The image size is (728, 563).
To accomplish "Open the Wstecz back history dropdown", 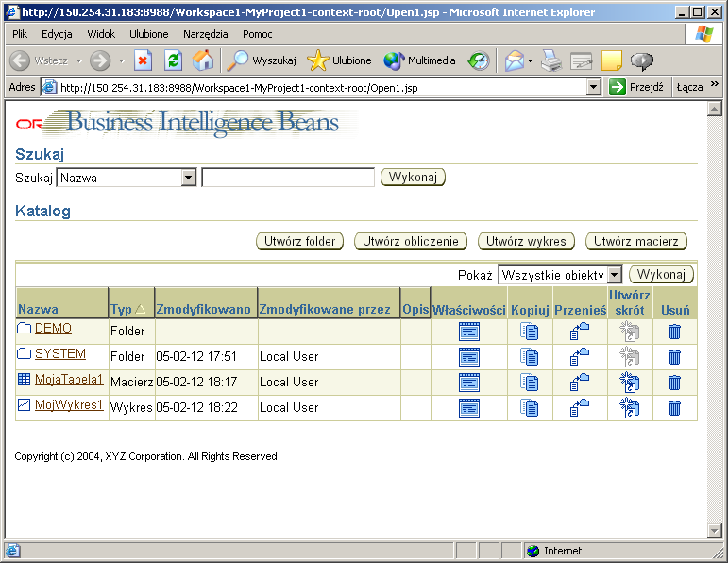I will 79,60.
